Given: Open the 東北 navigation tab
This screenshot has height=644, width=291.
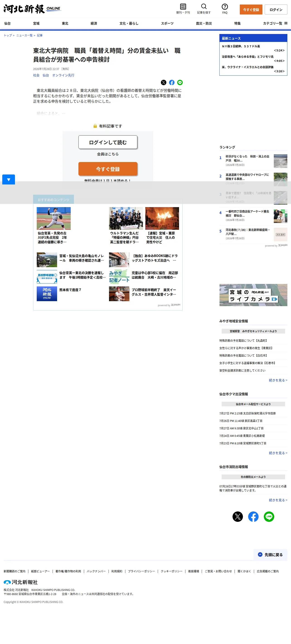Looking at the screenshot, I should coord(65,24).
